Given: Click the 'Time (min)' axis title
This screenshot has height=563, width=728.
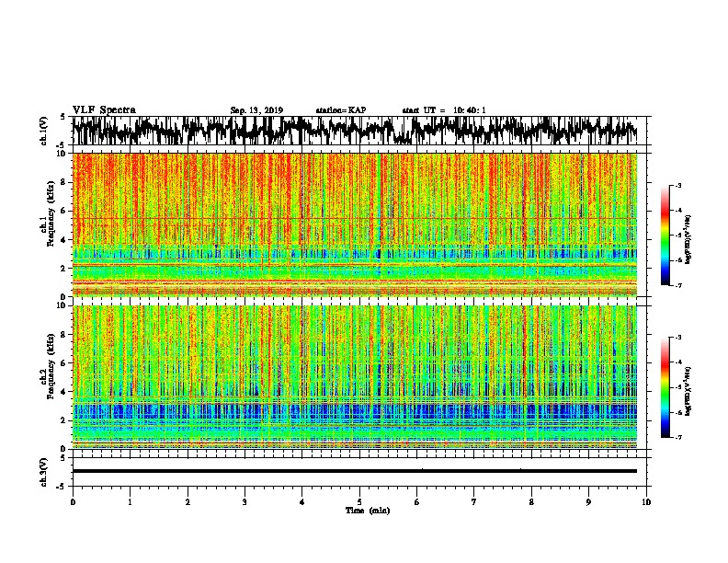Looking at the screenshot, I should pos(368,511).
